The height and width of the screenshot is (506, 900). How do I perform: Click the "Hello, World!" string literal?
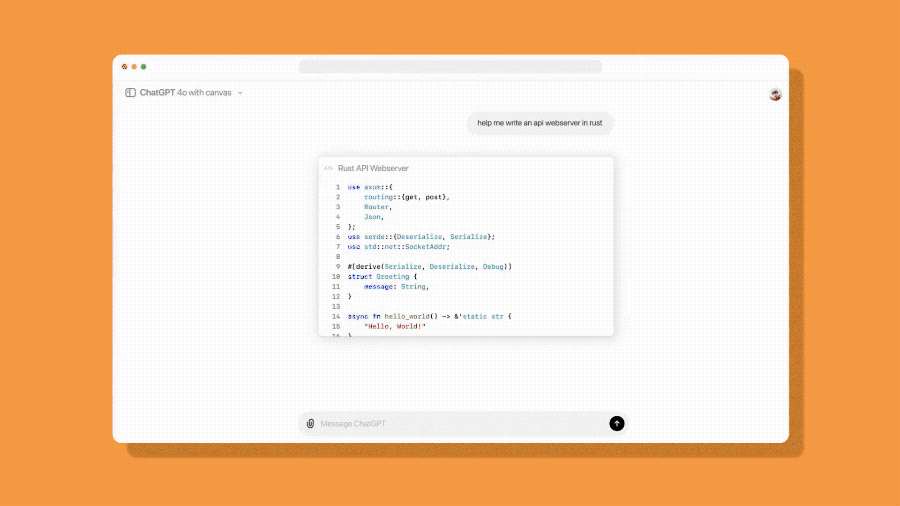(x=394, y=326)
